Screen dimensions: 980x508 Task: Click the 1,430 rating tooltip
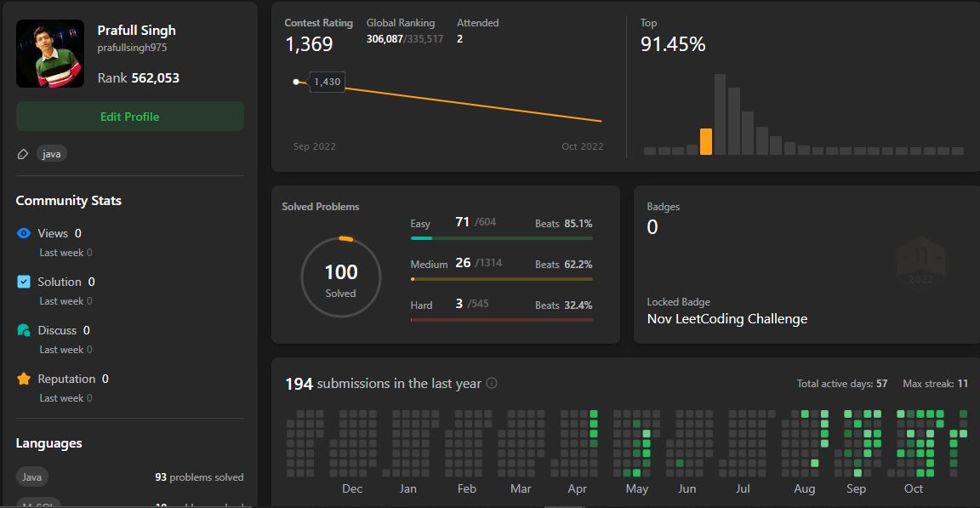pyautogui.click(x=327, y=82)
